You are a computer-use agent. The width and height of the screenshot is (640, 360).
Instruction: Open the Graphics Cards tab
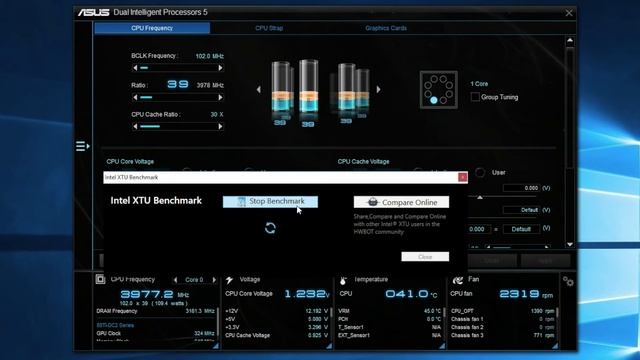[x=386, y=28]
